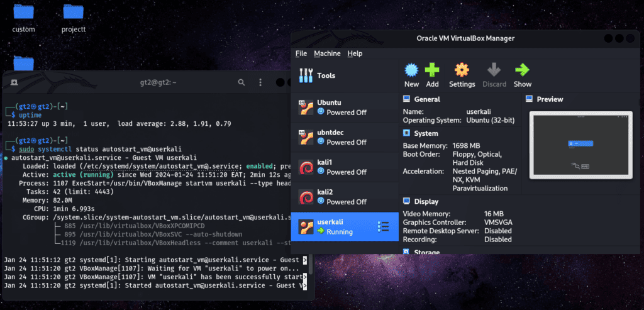Click the New VM toolbar icon
The height and width of the screenshot is (310, 644).
(x=411, y=70)
